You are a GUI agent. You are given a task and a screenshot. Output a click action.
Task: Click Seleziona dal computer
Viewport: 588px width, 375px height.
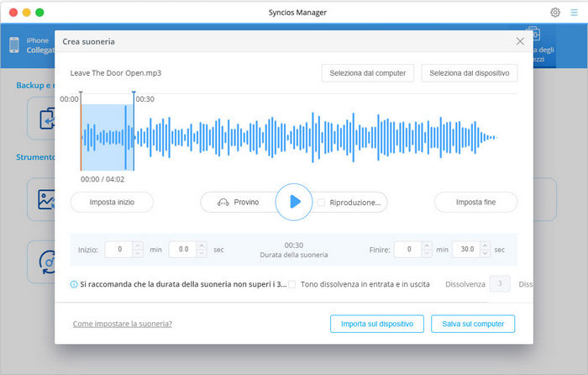click(x=368, y=73)
